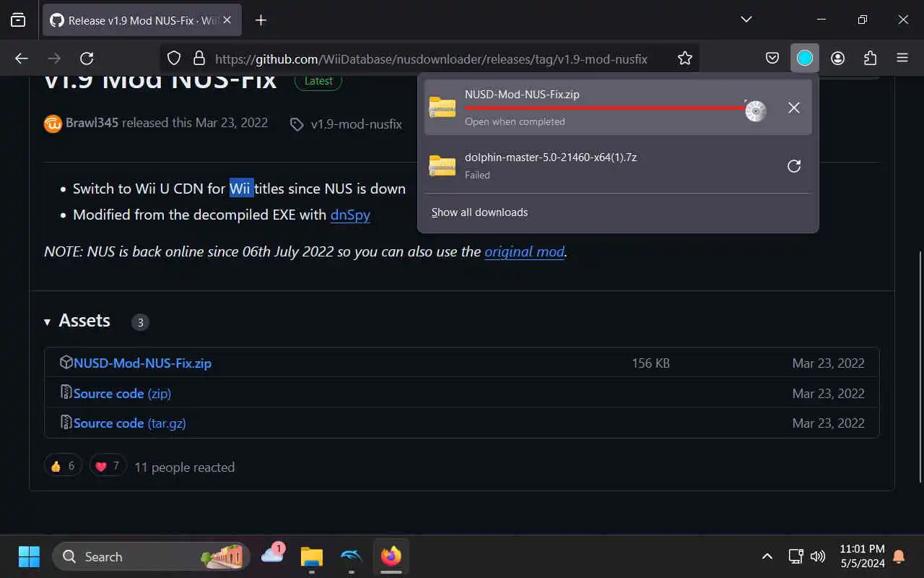Viewport: 924px width, 578px height.
Task: Open the tracking protection shield icon
Action: [174, 59]
